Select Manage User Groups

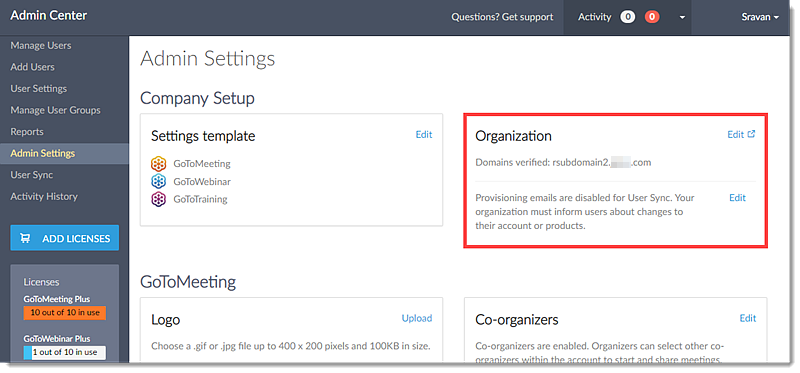coord(55,110)
